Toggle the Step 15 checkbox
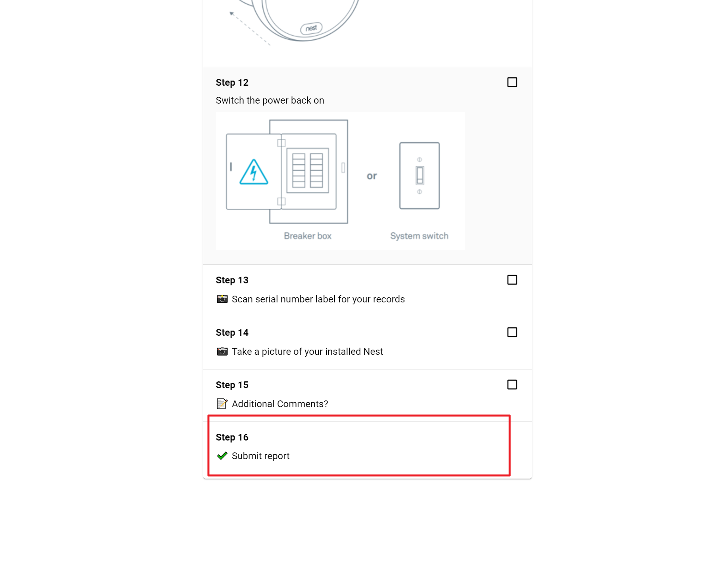Screen dimensions: 728x581 click(512, 385)
